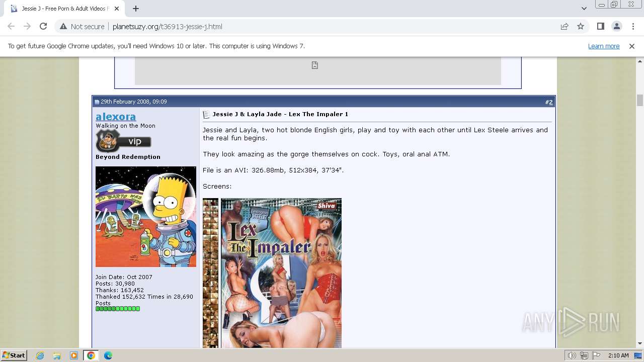Switch to Chrome in the taskbar
Screen dimensions: 644x362
point(91,355)
